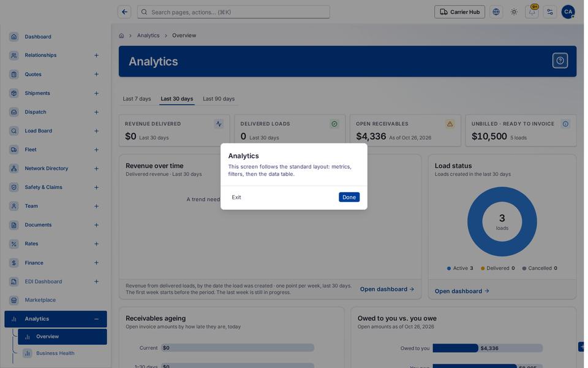The image size is (588, 368).
Task: Click Done in the Analytics dialog
Action: pyautogui.click(x=349, y=197)
